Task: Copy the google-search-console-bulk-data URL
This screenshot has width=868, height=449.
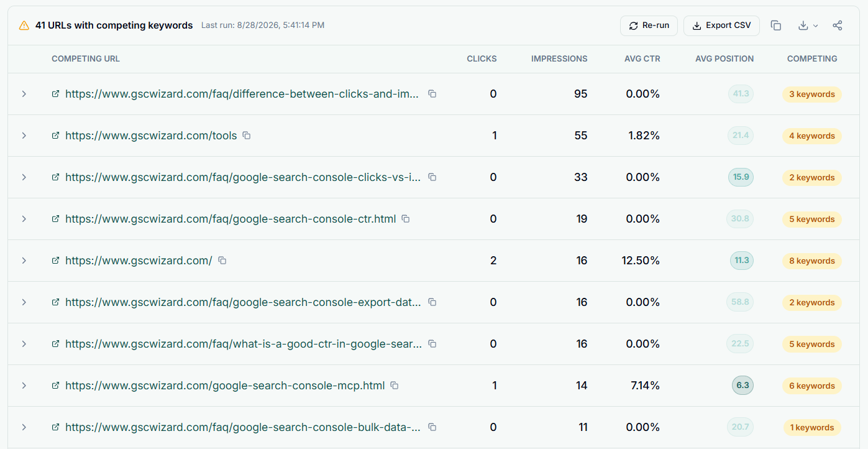Action: coord(432,427)
